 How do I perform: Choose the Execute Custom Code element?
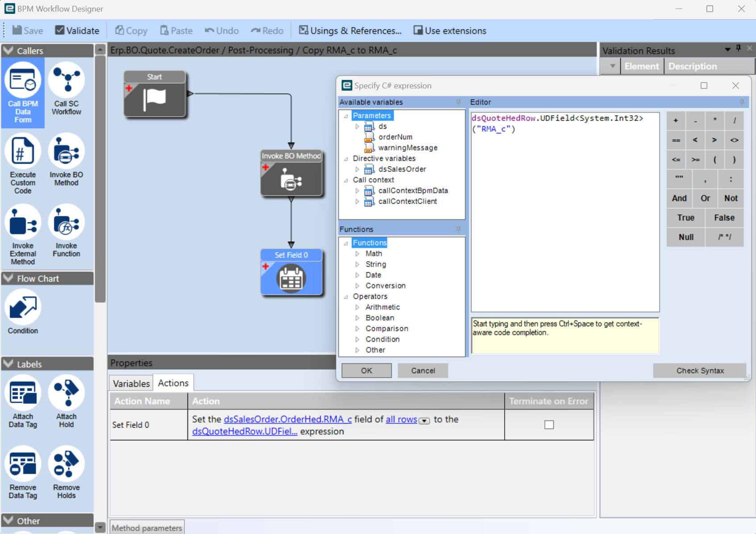[x=23, y=163]
